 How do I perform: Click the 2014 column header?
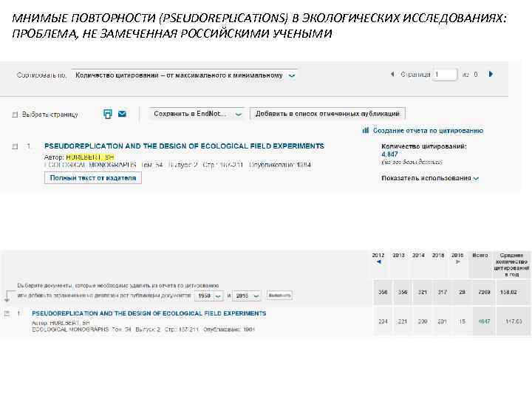click(x=418, y=255)
